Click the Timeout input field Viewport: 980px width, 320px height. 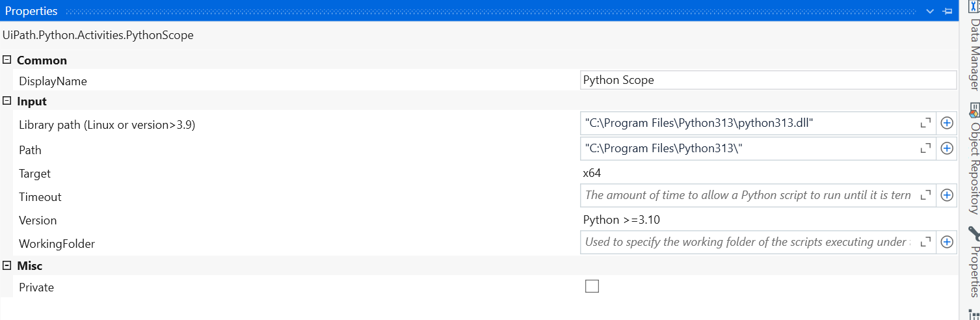pyautogui.click(x=748, y=195)
